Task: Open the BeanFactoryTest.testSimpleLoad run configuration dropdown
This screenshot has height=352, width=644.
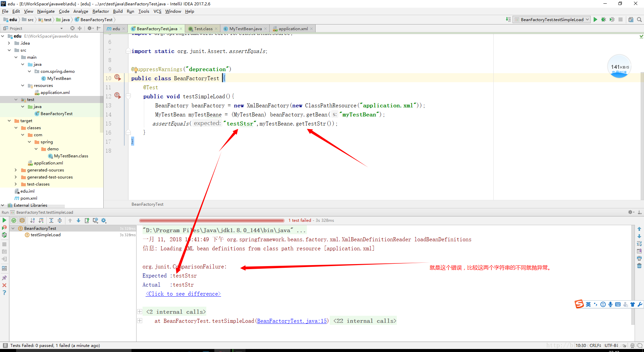Action: 552,19
